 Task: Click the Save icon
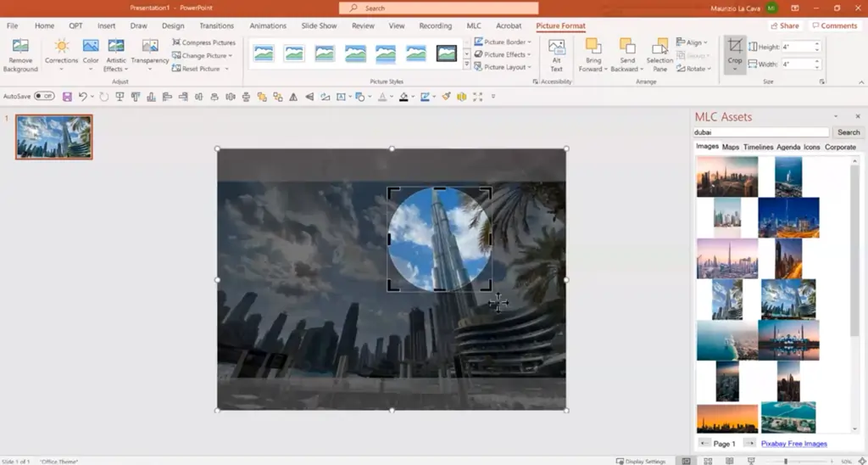point(67,97)
